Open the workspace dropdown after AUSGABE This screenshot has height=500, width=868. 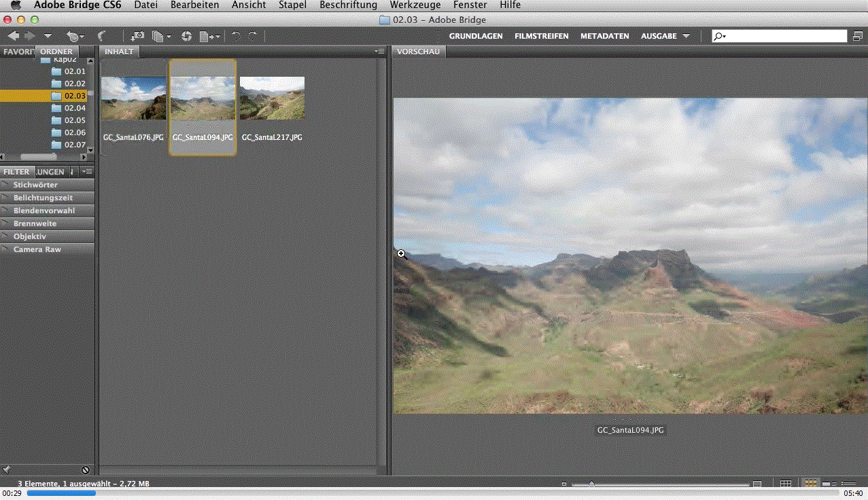[x=686, y=36]
